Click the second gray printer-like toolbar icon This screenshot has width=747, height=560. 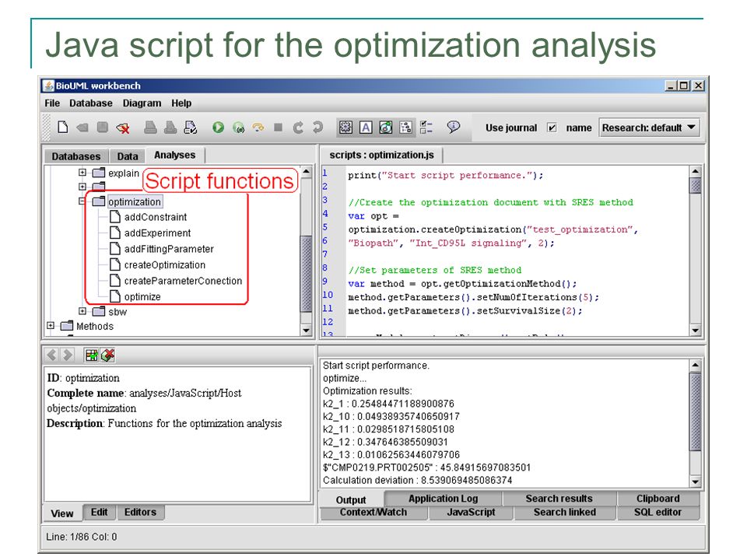pyautogui.click(x=170, y=127)
